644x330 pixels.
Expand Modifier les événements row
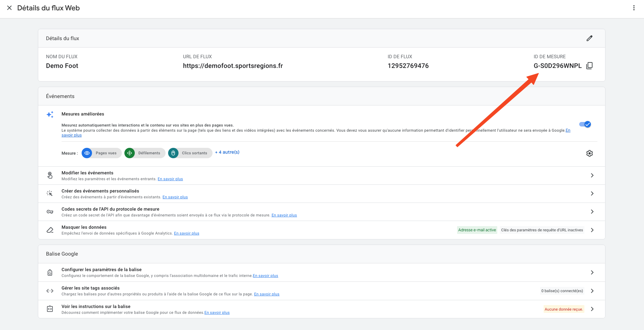[x=592, y=175]
